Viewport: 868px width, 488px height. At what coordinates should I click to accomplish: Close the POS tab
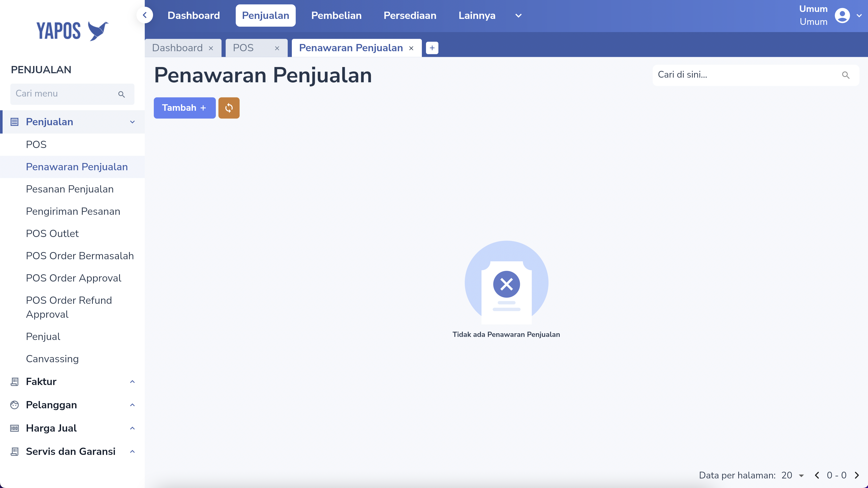[277, 48]
